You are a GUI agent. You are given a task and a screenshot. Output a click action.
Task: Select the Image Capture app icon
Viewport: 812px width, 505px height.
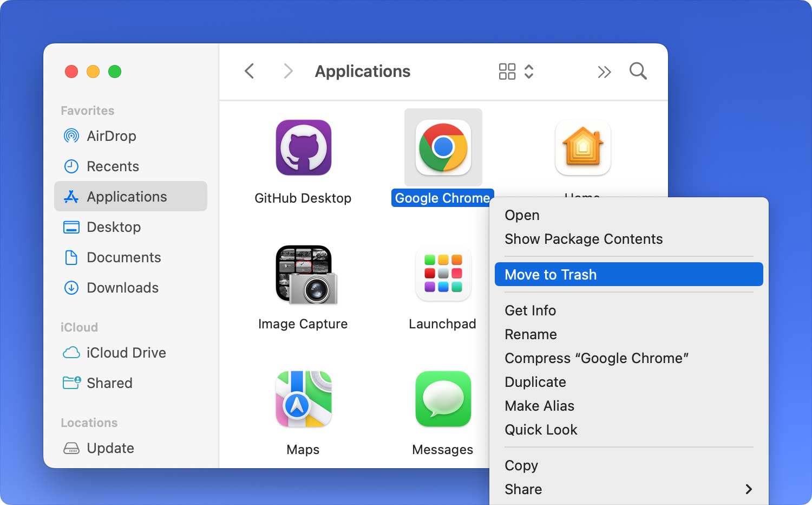(306, 274)
